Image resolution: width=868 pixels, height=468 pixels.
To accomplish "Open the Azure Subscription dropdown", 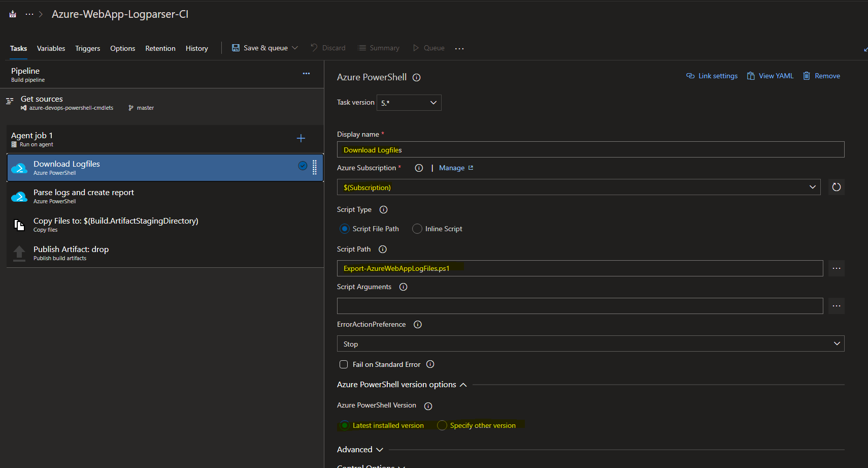I will point(579,187).
